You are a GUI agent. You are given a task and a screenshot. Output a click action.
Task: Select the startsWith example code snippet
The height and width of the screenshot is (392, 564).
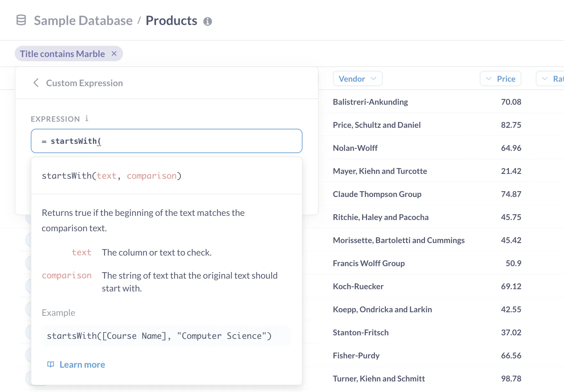[x=159, y=336]
